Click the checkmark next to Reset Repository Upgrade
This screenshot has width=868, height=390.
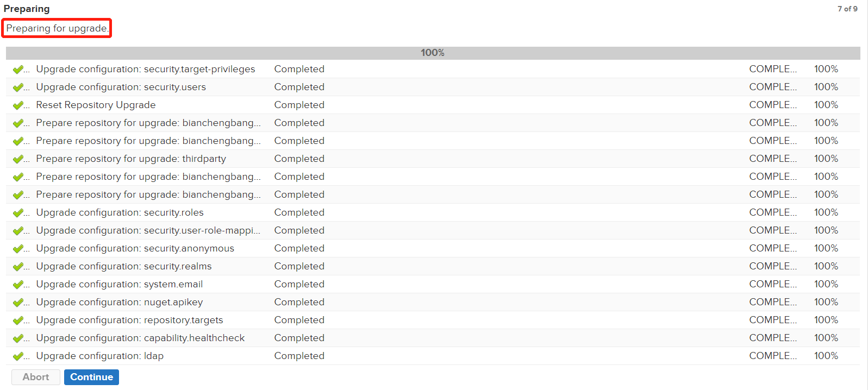click(x=18, y=105)
